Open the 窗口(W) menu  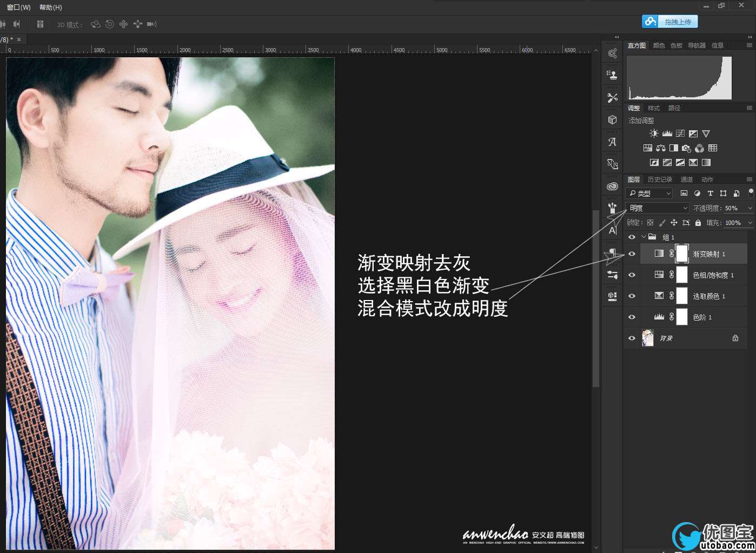pyautogui.click(x=19, y=8)
